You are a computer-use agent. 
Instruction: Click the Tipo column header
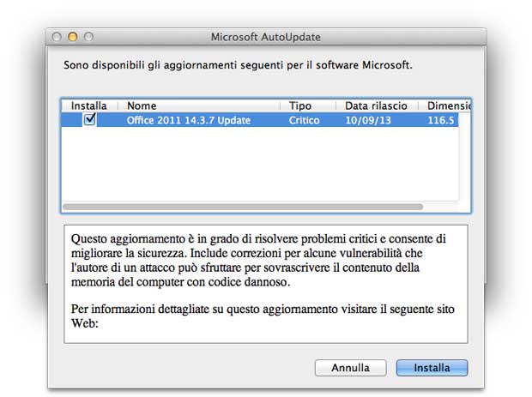[308, 105]
